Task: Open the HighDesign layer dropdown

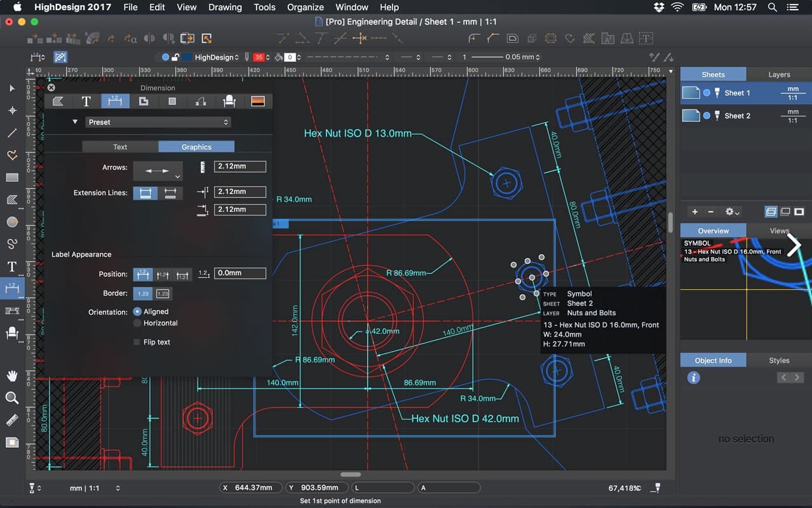Action: point(216,57)
